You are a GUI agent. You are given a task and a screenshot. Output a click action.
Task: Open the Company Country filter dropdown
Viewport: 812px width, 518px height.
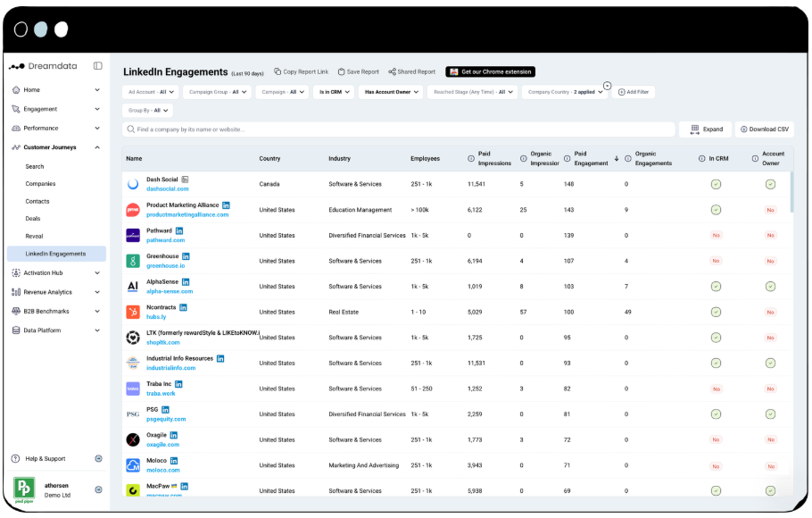pyautogui.click(x=565, y=92)
